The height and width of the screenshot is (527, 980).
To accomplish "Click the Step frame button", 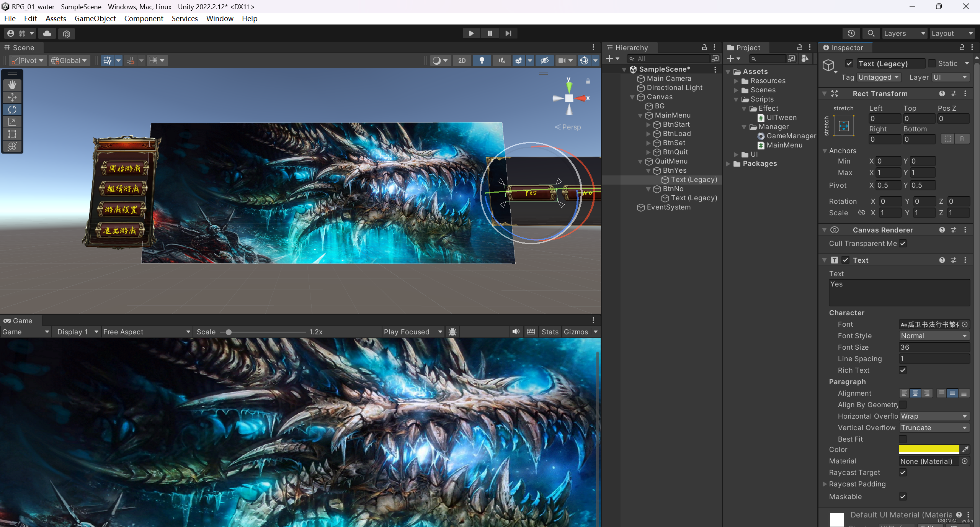I will (x=508, y=33).
